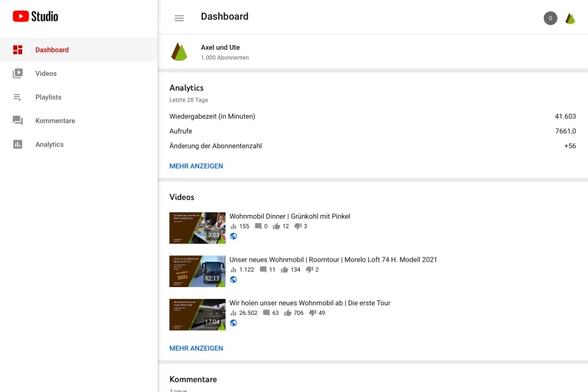Click likes thumbs-up icon for Die erste Tour
The height and width of the screenshot is (392, 588).
[288, 313]
